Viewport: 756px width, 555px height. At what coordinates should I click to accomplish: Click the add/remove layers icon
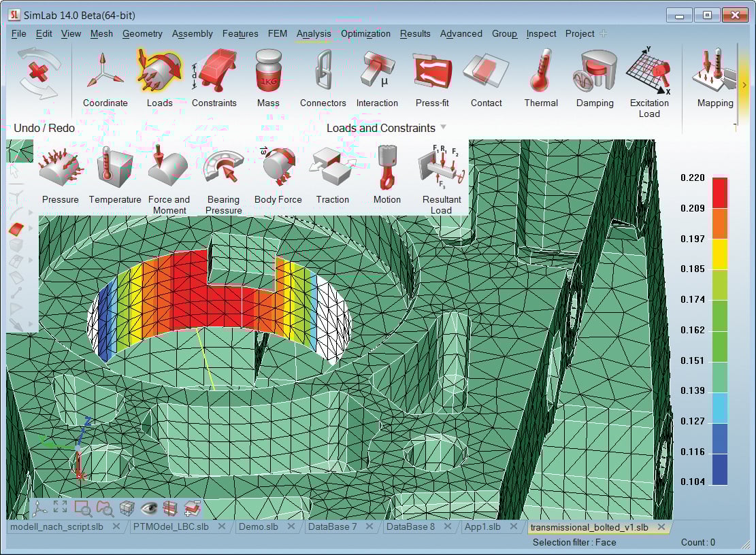pyautogui.click(x=193, y=508)
